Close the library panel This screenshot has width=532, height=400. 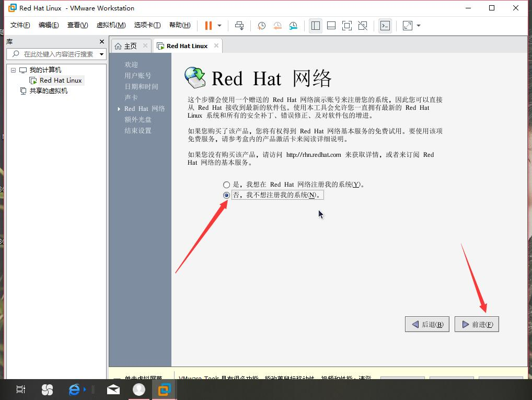(102, 41)
